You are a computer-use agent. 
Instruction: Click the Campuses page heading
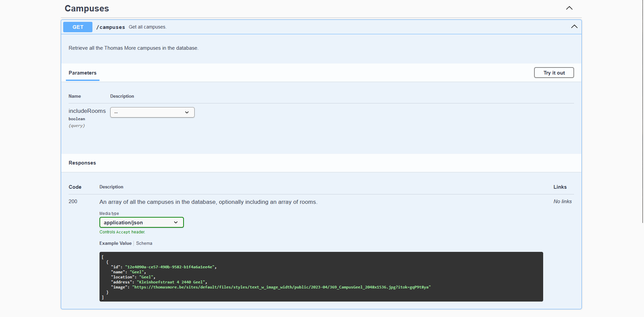click(x=86, y=8)
